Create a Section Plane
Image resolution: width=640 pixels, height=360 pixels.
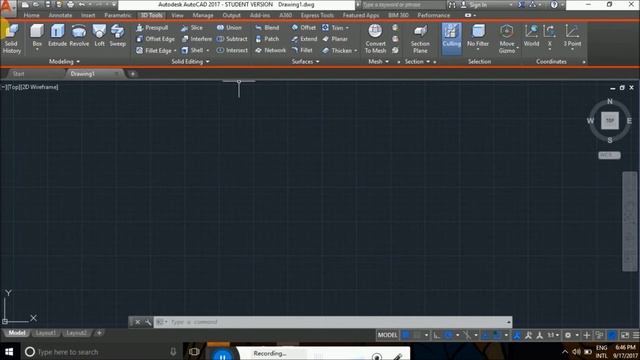coord(420,39)
